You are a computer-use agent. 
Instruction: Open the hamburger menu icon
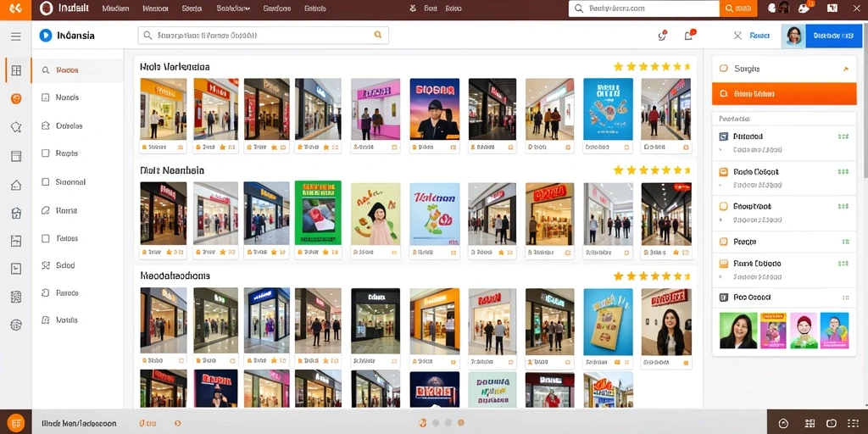[x=16, y=36]
